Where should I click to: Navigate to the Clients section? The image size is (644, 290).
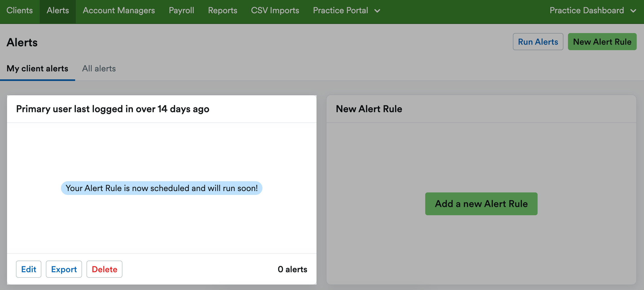[20, 10]
